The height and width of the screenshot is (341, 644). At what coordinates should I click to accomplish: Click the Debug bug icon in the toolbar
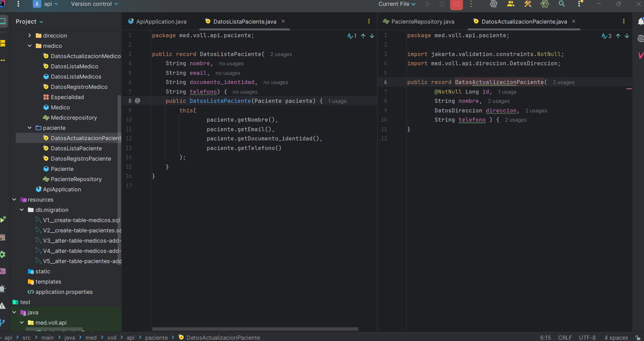click(x=442, y=4)
